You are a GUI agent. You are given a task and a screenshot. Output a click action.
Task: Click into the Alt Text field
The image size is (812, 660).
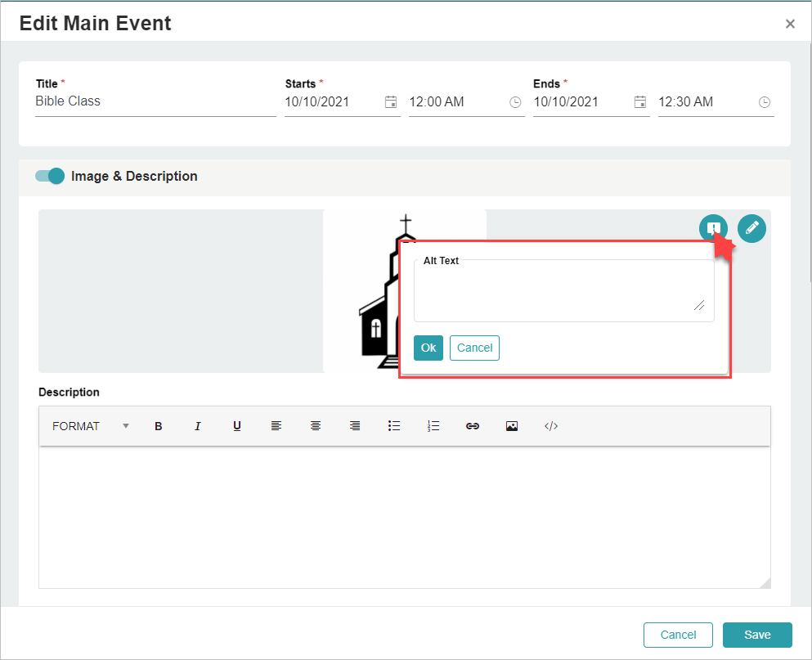tap(564, 290)
